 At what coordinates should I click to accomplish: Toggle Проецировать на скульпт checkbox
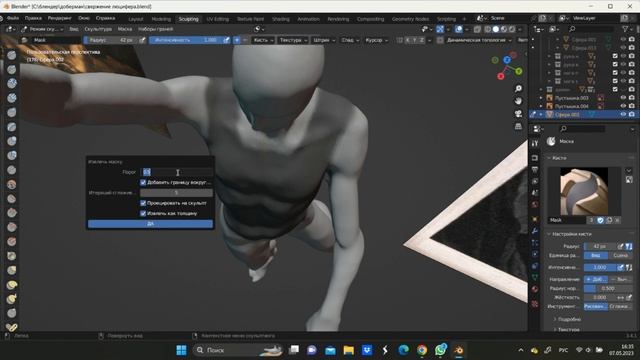143,203
